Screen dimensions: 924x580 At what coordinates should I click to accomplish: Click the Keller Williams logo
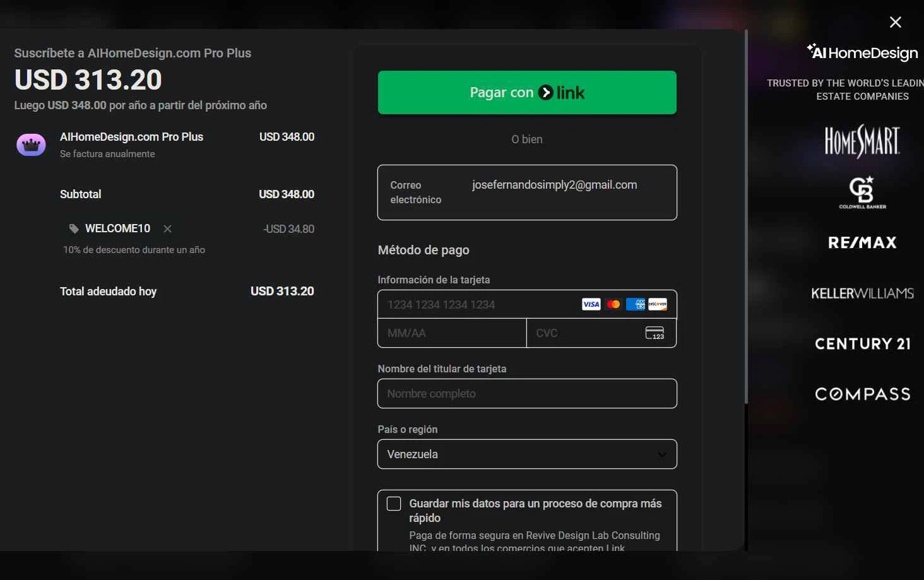pyautogui.click(x=862, y=293)
